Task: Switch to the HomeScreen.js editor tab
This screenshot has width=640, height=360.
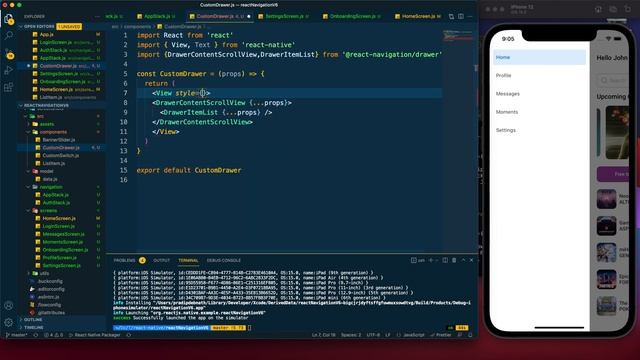Action: click(x=417, y=16)
